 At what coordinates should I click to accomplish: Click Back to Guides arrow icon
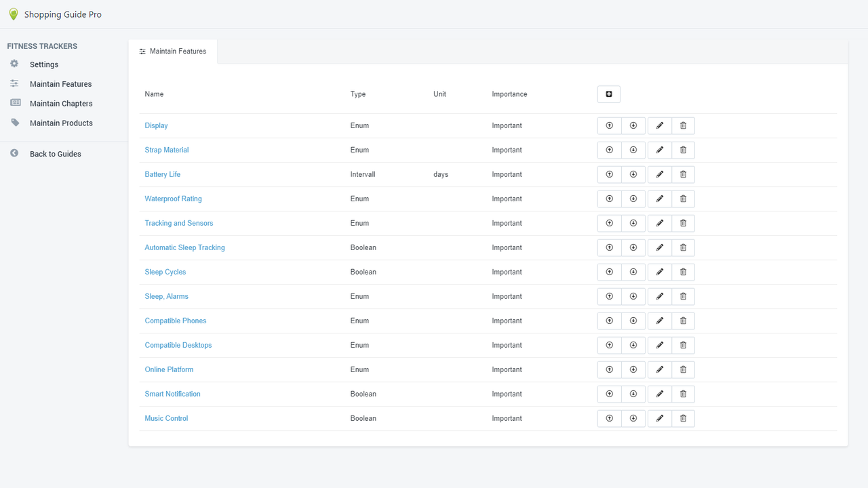point(14,153)
